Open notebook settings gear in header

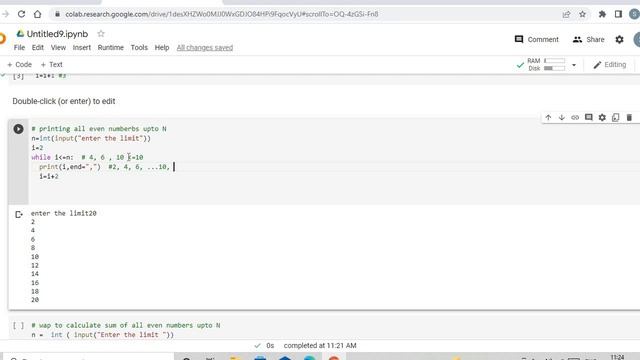(x=619, y=40)
